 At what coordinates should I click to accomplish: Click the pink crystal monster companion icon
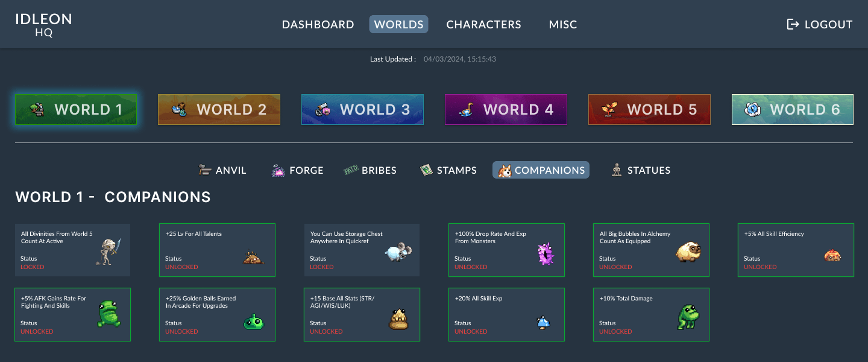[x=545, y=254]
